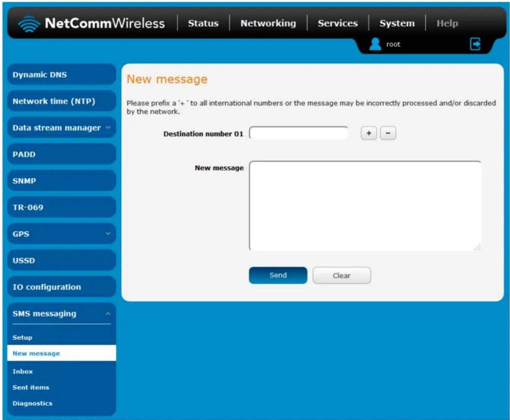
Task: Open the PADD page
Action: (62, 154)
